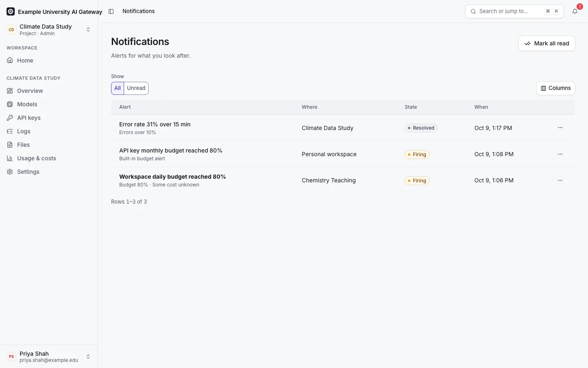Open the API key monthly budget reached 80% alert

(171, 150)
